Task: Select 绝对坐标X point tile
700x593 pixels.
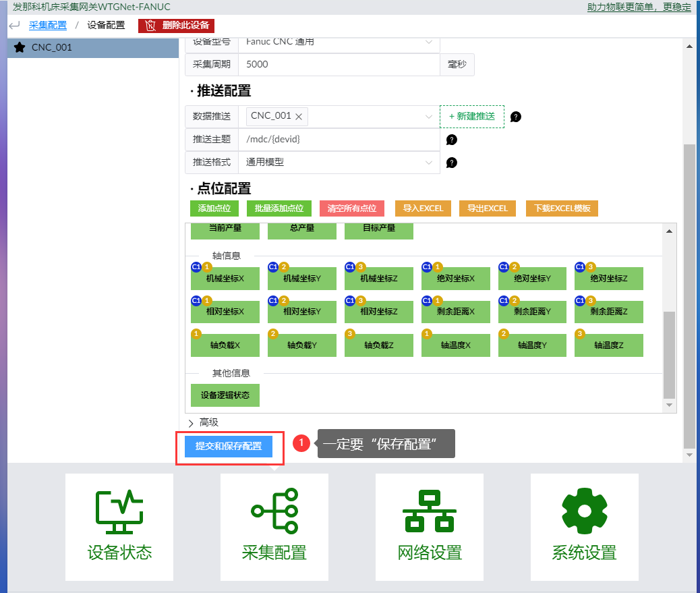Action: tap(456, 279)
